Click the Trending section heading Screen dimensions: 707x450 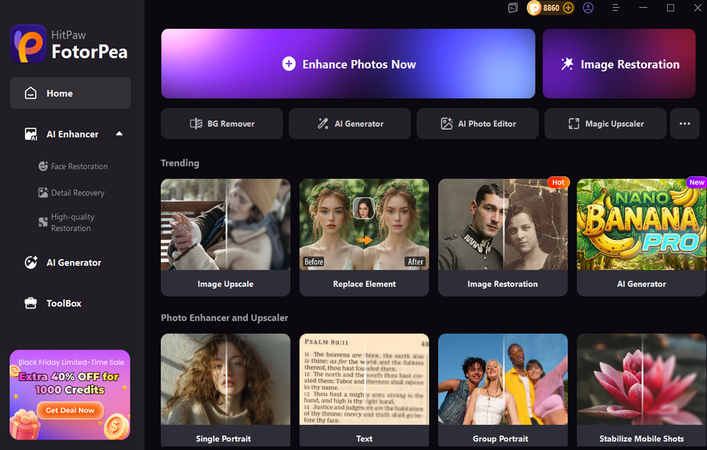[180, 163]
